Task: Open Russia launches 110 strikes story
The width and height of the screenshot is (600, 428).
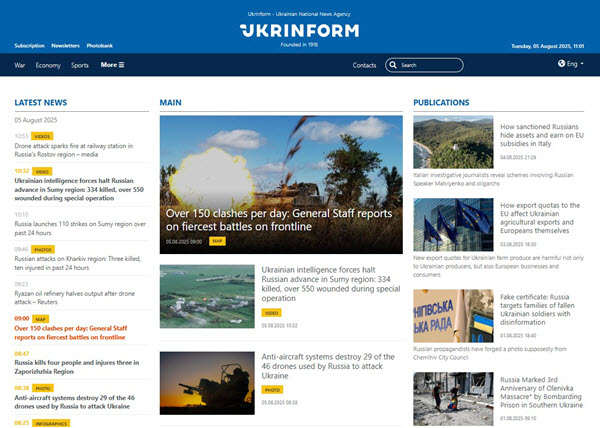Action: click(80, 228)
